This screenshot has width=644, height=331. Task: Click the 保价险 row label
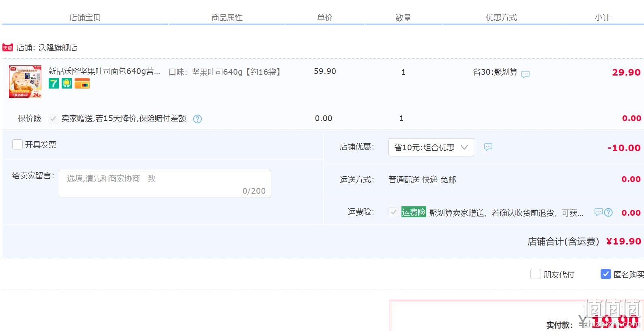click(x=30, y=118)
